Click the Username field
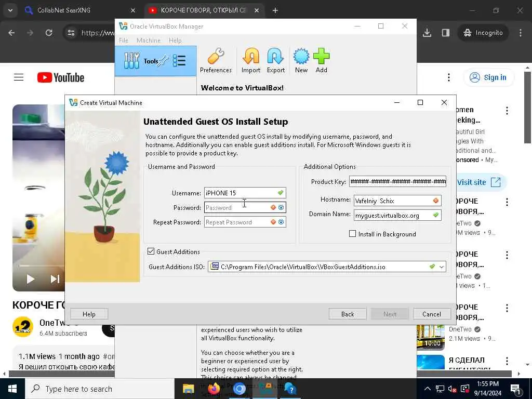 245,193
